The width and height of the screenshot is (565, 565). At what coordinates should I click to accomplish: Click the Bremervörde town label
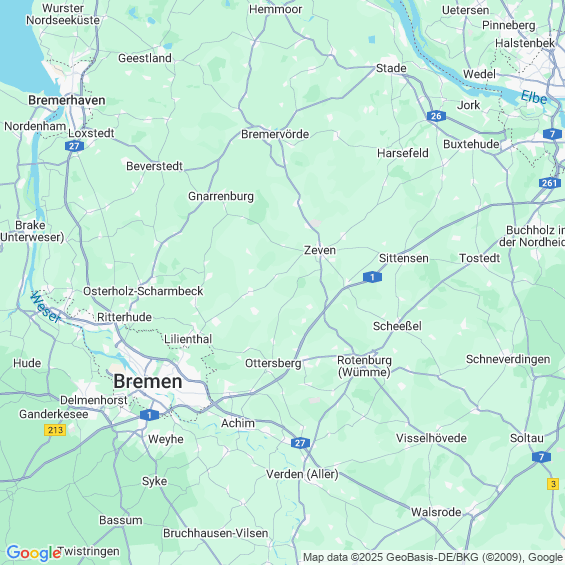[275, 134]
